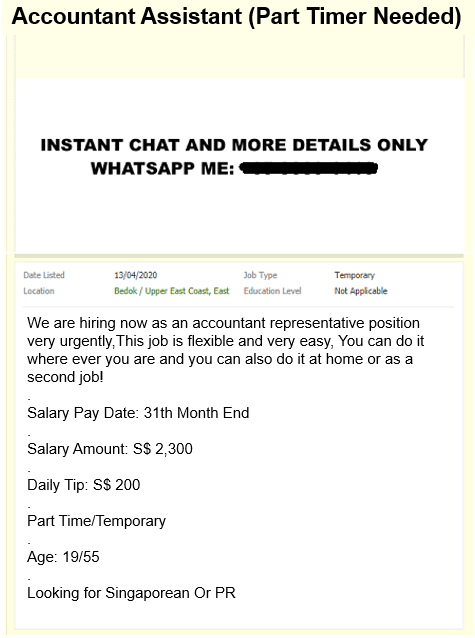The image size is (475, 638).
Task: Click the INSTANT CHAT banner image
Action: (x=239, y=165)
